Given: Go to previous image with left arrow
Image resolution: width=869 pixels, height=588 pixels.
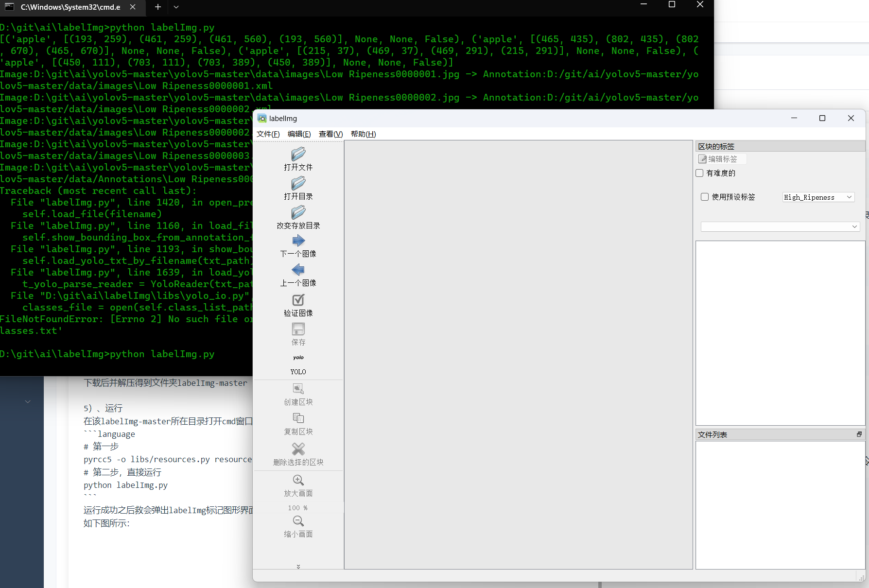Looking at the screenshot, I should coord(298,270).
